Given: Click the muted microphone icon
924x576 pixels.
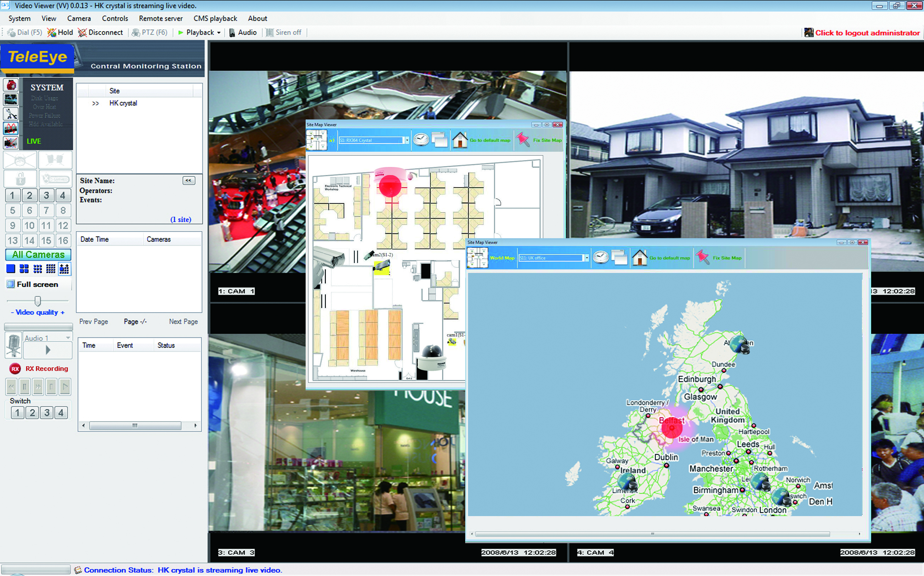Looking at the screenshot, I should tap(14, 345).
